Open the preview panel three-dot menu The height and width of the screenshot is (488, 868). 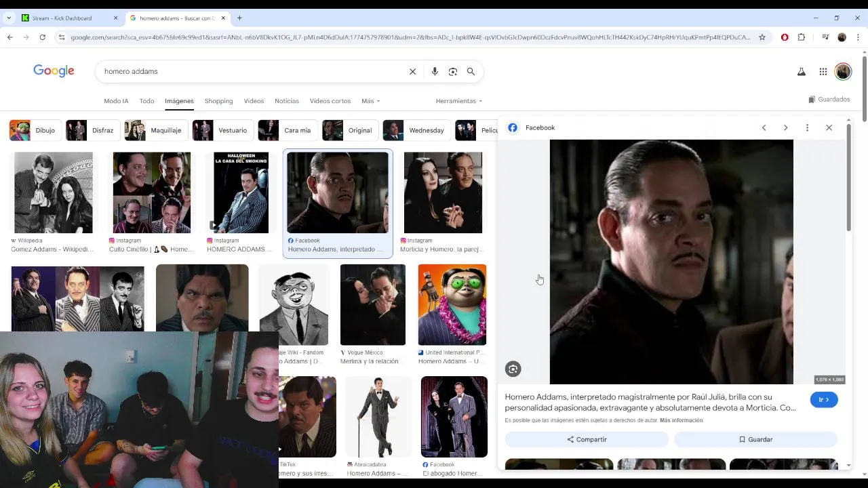807,127
